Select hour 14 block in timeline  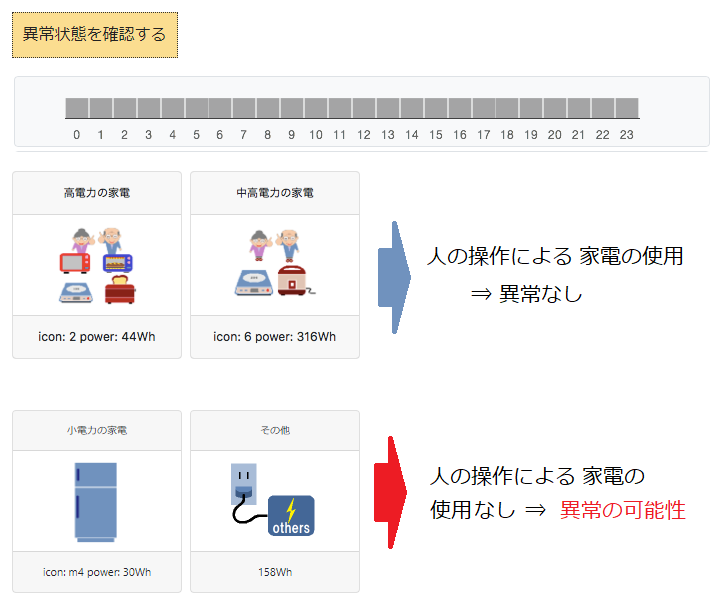tap(412, 108)
